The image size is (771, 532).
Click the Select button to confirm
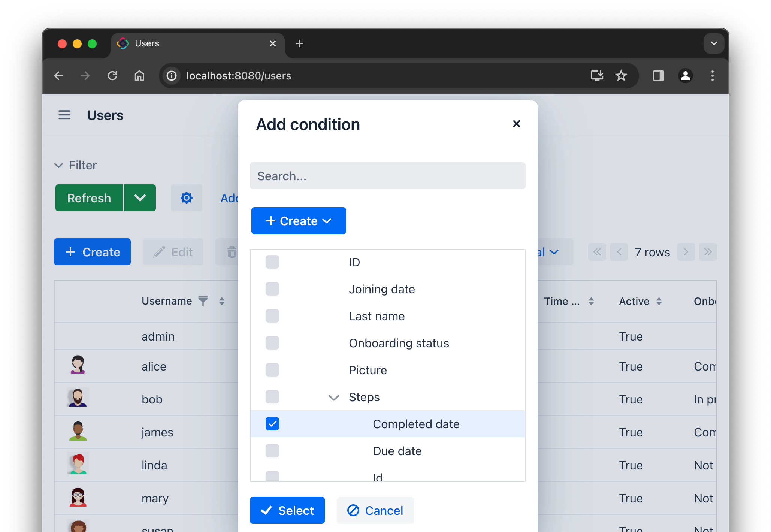pos(287,510)
